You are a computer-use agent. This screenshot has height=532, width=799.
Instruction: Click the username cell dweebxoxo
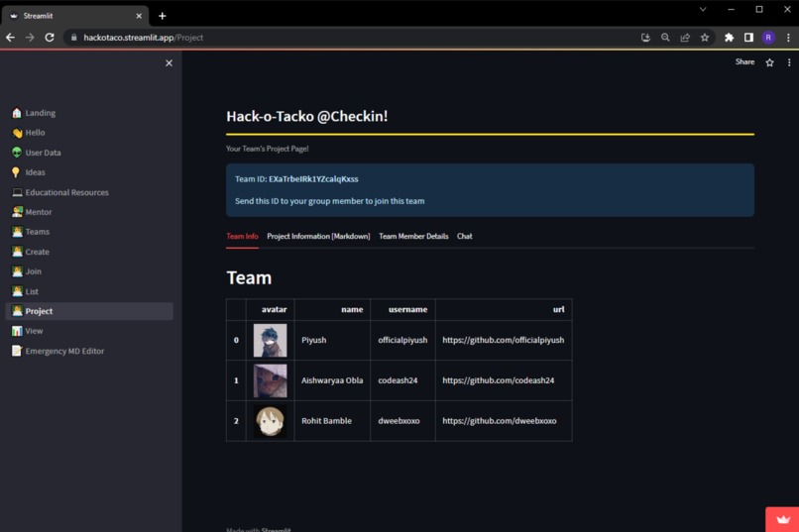pos(402,421)
